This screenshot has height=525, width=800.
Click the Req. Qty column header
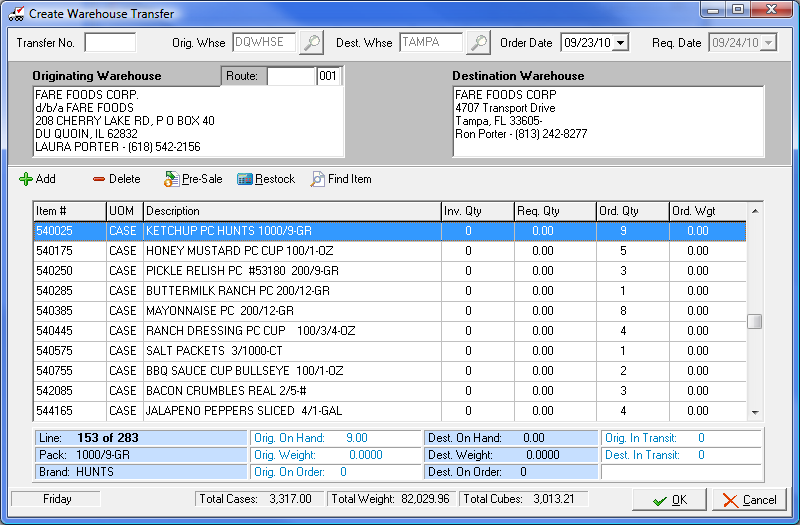pyautogui.click(x=555, y=211)
